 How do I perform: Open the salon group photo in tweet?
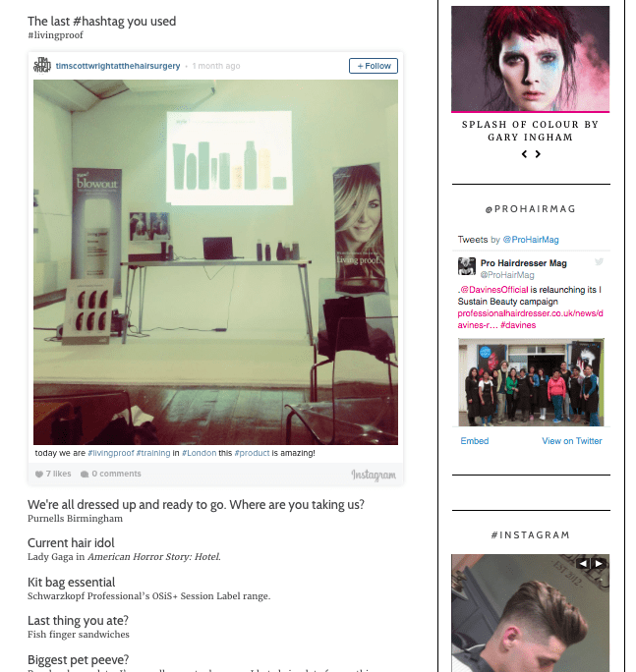tap(531, 382)
